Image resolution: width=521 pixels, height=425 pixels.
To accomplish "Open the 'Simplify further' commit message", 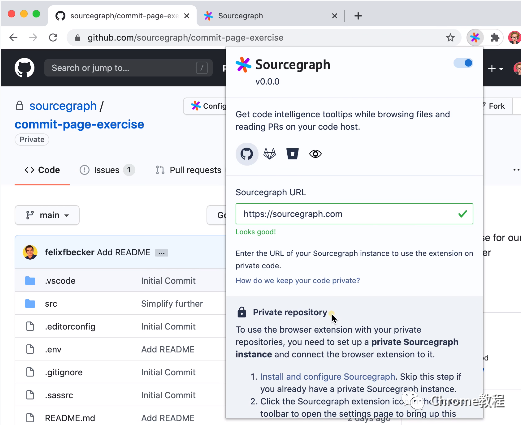I will [172, 304].
